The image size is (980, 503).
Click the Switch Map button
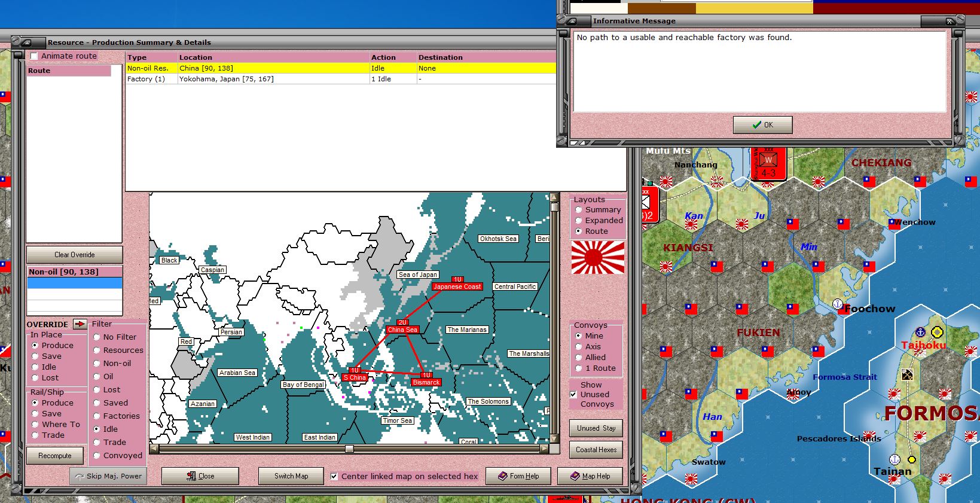coord(291,476)
